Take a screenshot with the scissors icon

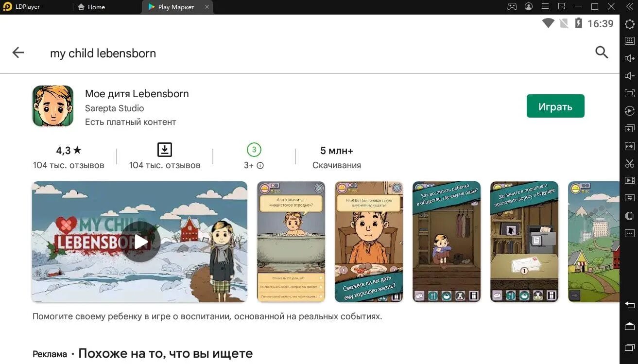click(629, 163)
